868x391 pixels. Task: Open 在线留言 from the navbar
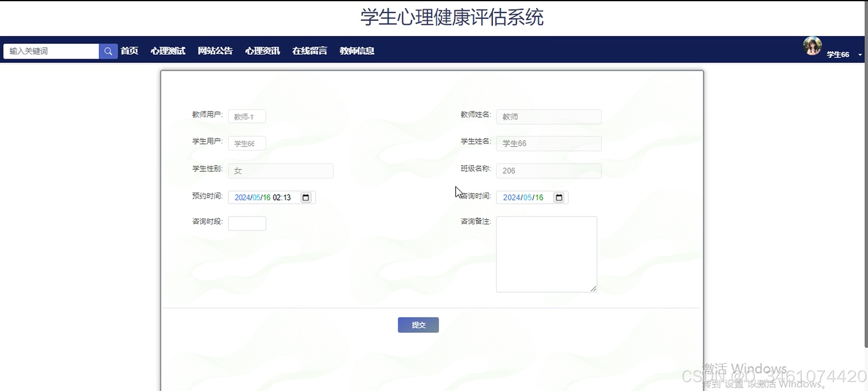click(310, 51)
